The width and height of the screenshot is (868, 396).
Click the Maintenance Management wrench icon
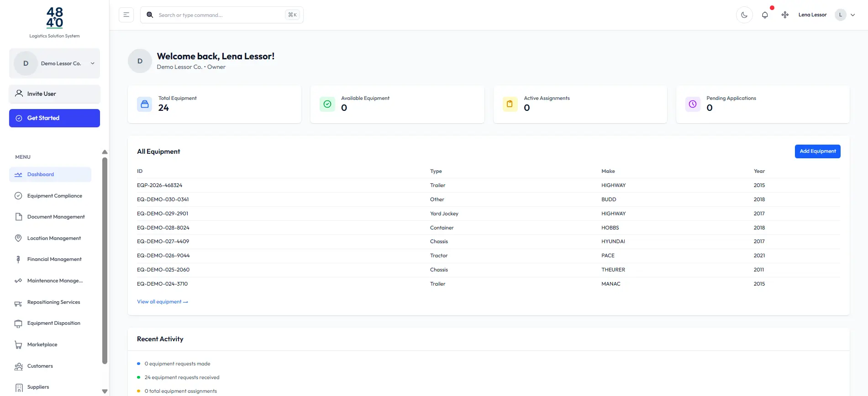pyautogui.click(x=18, y=281)
